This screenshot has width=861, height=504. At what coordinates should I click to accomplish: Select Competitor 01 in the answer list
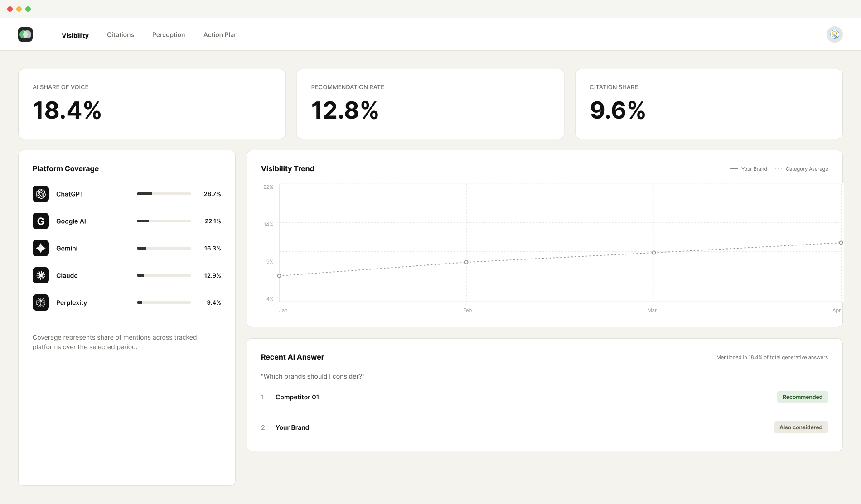pyautogui.click(x=297, y=397)
